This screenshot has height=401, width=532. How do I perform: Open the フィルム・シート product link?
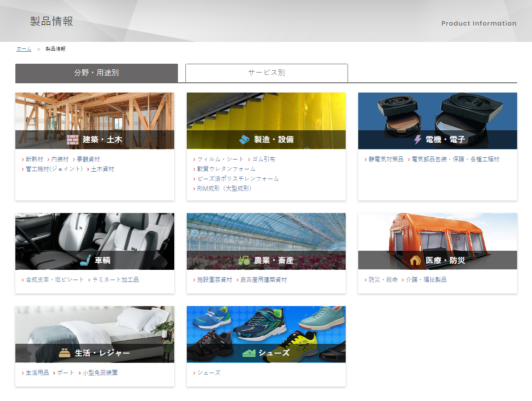click(220, 159)
